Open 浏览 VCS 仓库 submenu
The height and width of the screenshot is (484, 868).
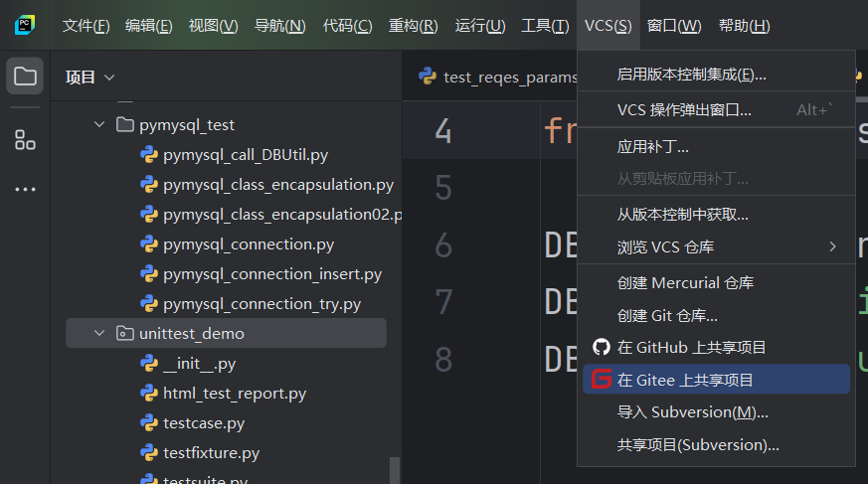click(x=716, y=246)
